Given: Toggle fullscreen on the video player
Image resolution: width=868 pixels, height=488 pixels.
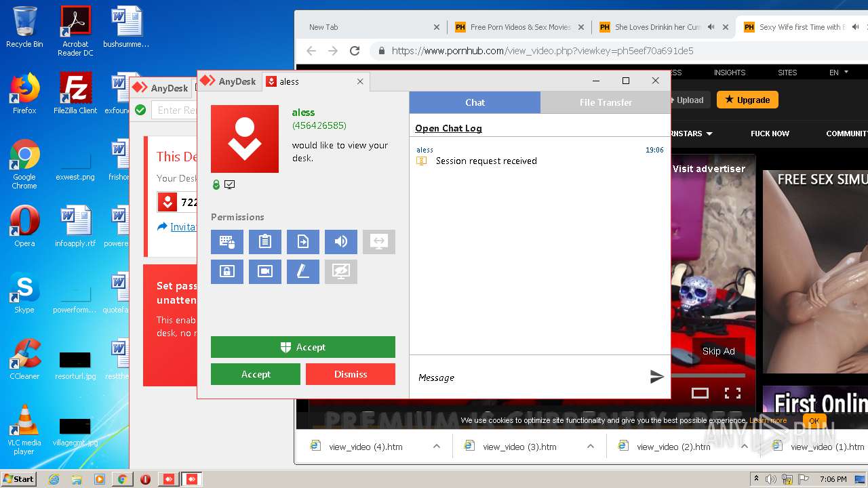Looking at the screenshot, I should coord(732,393).
